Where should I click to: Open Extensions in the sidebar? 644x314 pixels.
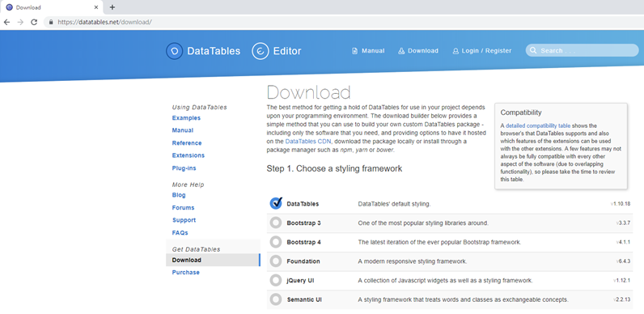[189, 155]
